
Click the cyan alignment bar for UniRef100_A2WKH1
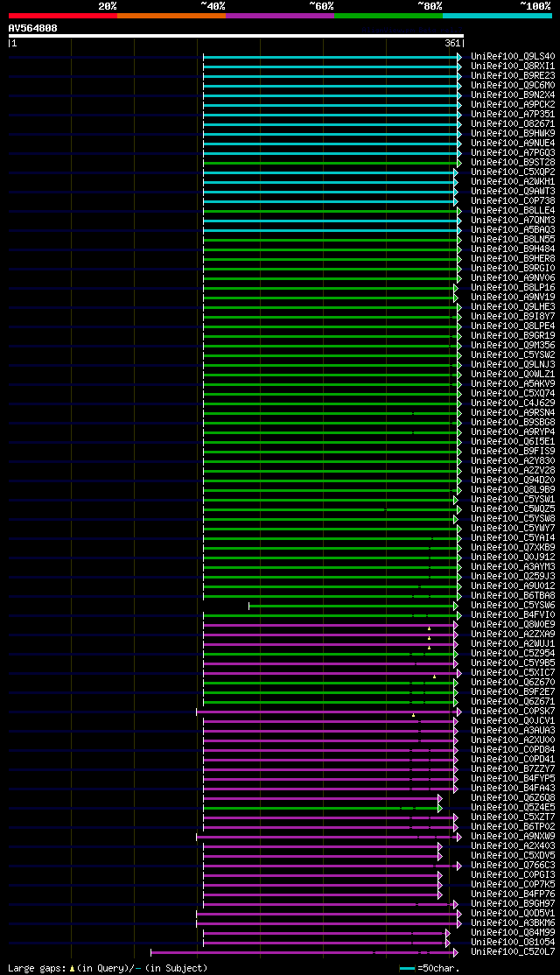[330, 182]
